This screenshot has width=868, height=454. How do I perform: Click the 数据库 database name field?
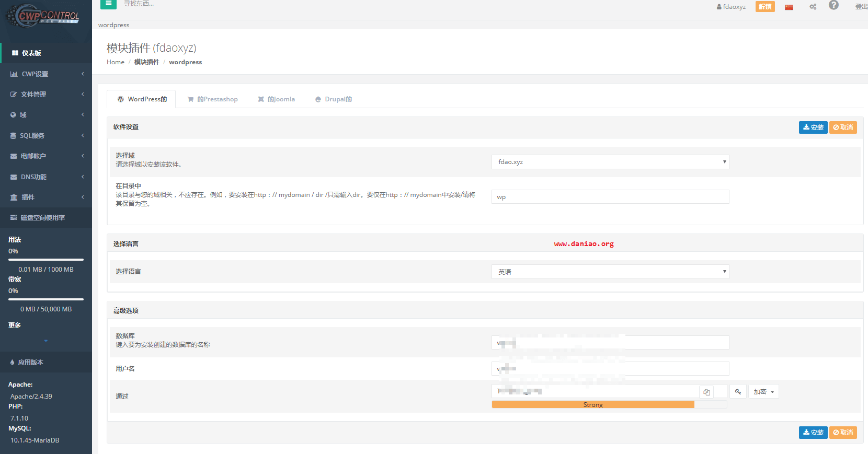pyautogui.click(x=610, y=343)
